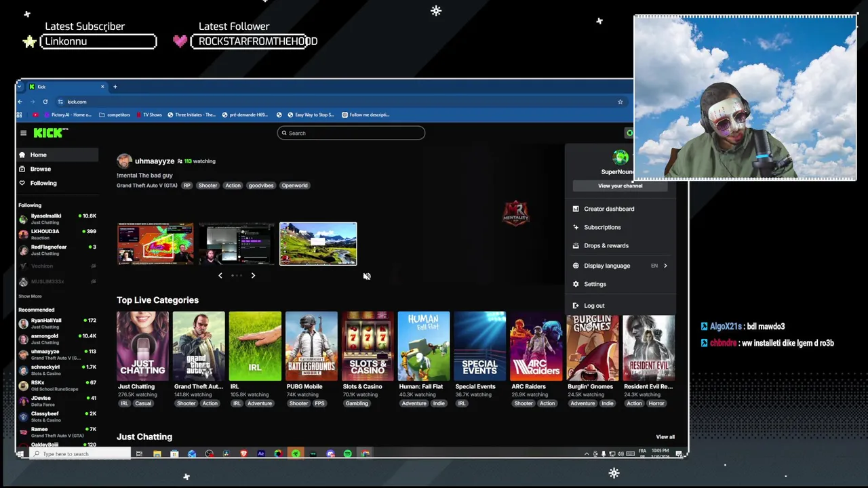The width and height of the screenshot is (868, 488).
Task: Open RedFlagnofear channel in Following
Action: (58, 250)
